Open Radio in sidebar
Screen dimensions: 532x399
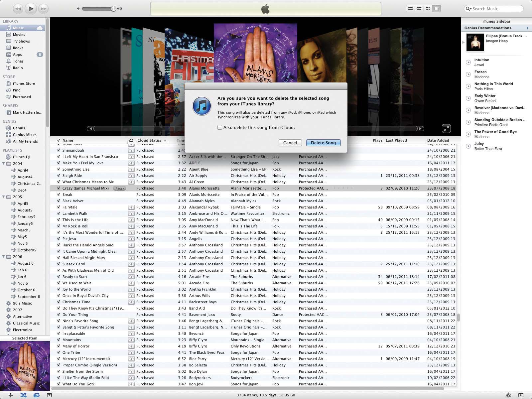click(x=18, y=68)
